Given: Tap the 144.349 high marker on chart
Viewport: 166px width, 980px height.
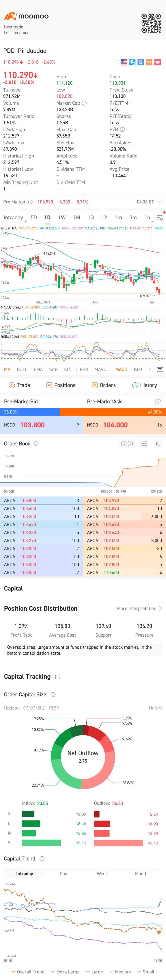Looking at the screenshot, I should click(49, 253).
